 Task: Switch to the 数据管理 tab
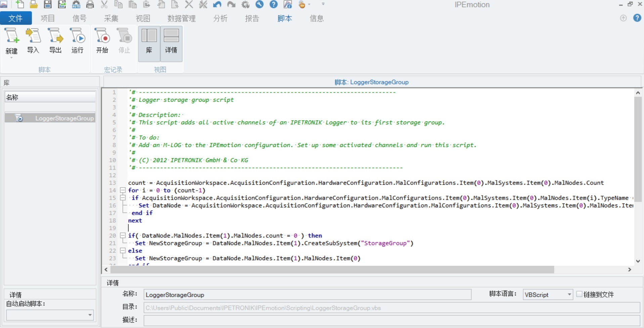(182, 18)
